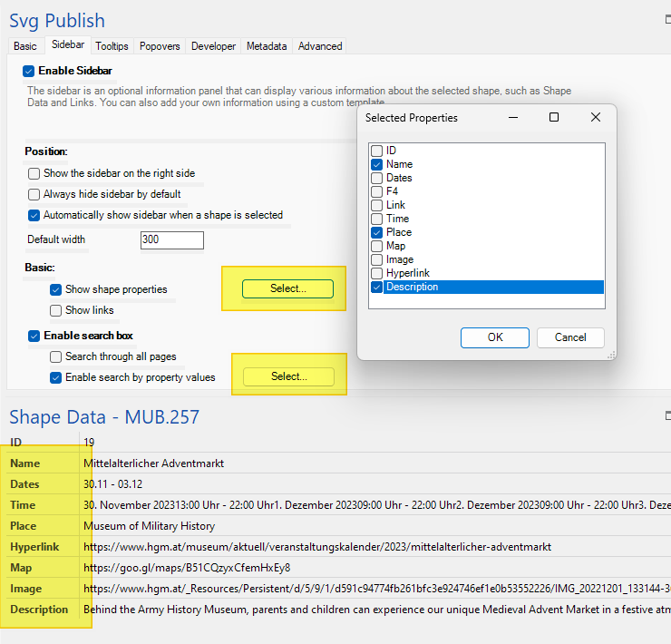Toggle Enable search by property values
671x644 pixels.
point(55,377)
